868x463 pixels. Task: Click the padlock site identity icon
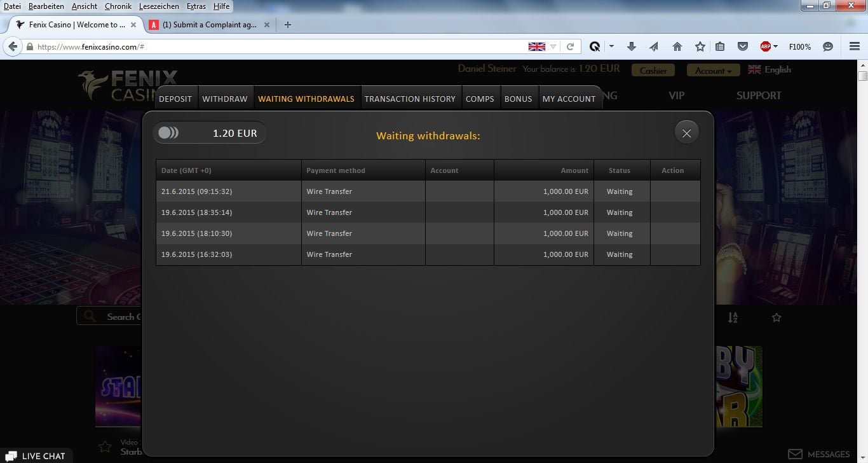click(x=29, y=47)
